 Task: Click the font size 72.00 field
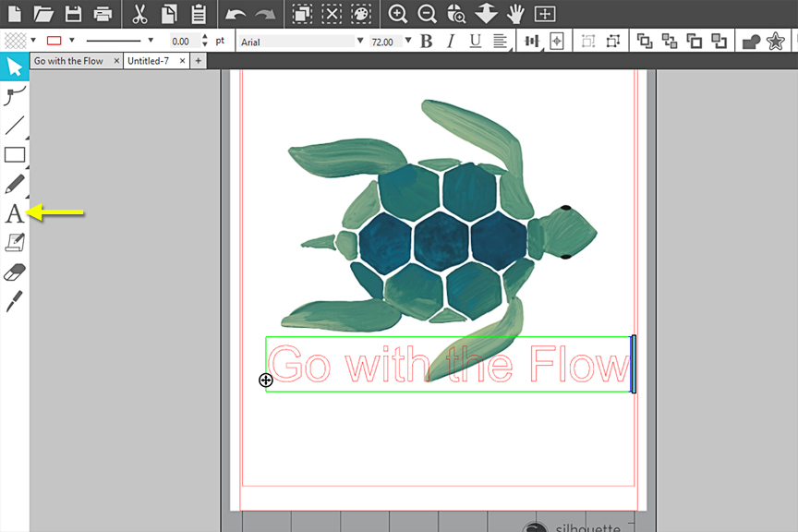[x=386, y=42]
